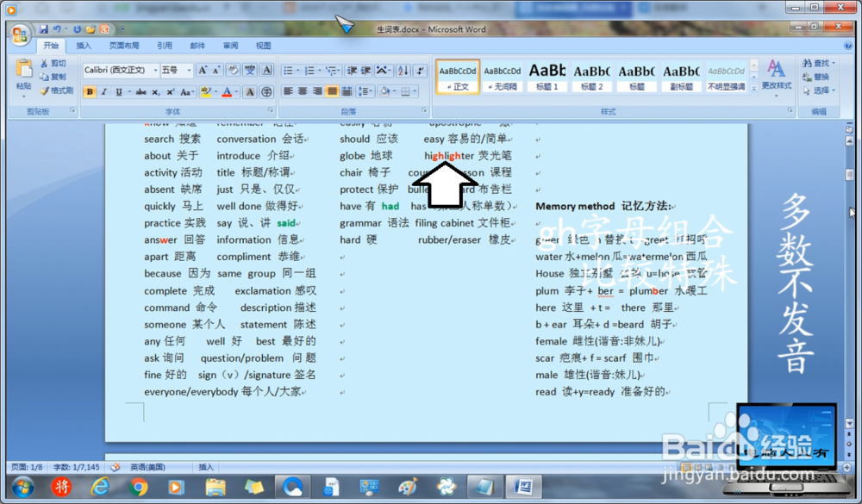862x504 pixels.
Task: Apply the 标题 2 (Heading 2) style
Action: (592, 77)
